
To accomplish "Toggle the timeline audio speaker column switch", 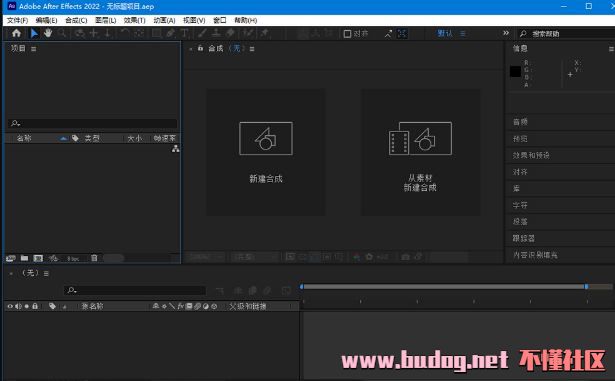I will (x=18, y=306).
